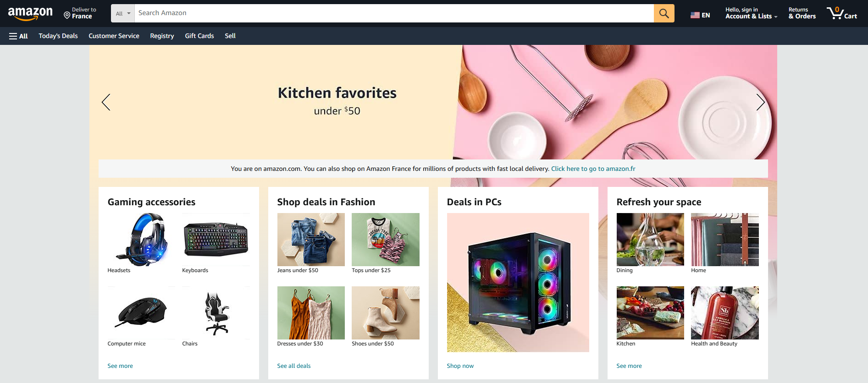Click the link to go to amazon.fr
This screenshot has height=383, width=868.
(593, 169)
